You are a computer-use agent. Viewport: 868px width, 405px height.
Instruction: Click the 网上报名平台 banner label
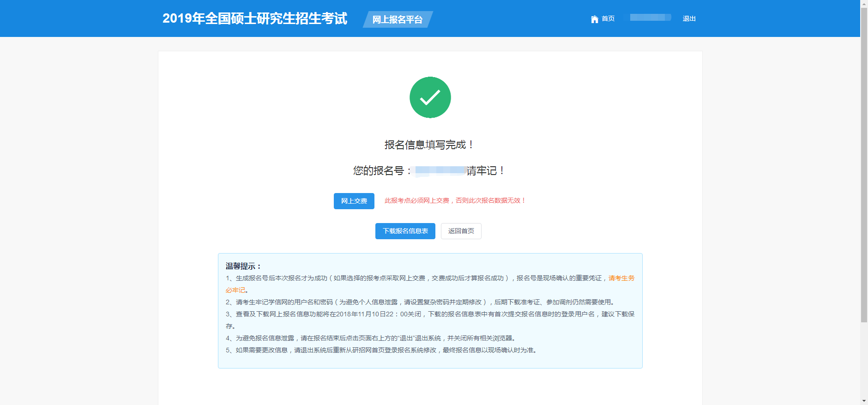click(397, 19)
